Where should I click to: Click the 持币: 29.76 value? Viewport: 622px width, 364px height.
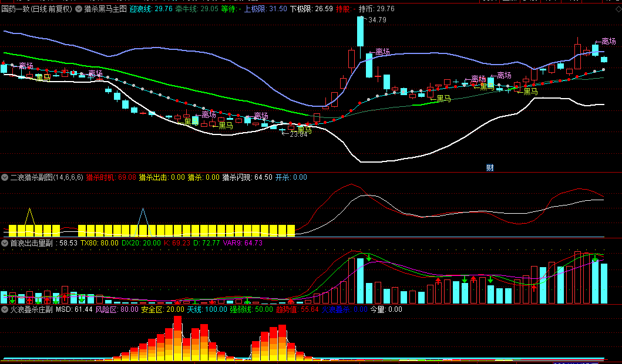(376, 9)
